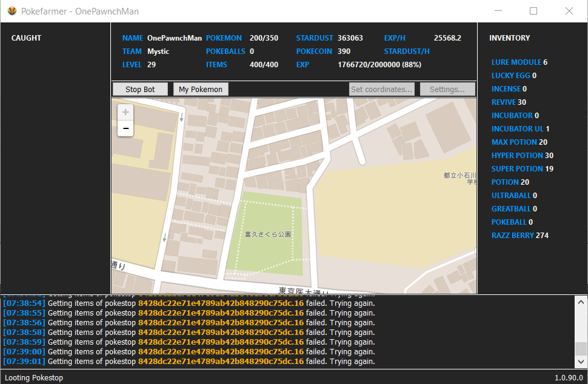The width and height of the screenshot is (588, 384).
Task: Click the log scrollbar down arrow
Action: pos(581,362)
